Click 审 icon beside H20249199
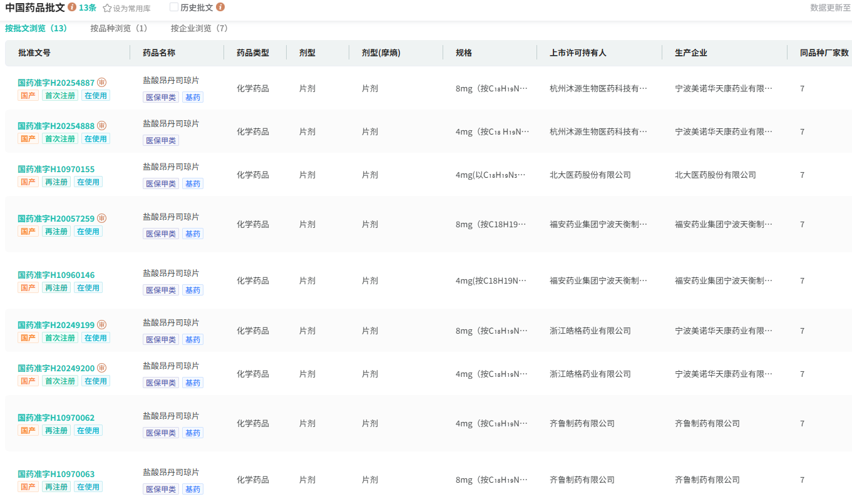852x504 pixels. pos(101,325)
